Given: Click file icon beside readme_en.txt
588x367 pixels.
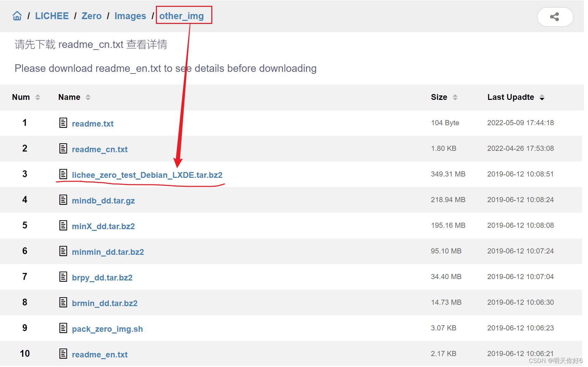Looking at the screenshot, I should 63,354.
